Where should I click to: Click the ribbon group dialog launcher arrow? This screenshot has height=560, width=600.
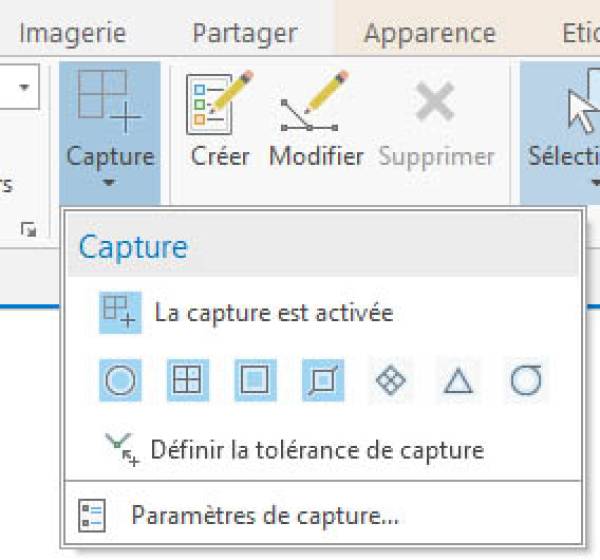[x=28, y=231]
